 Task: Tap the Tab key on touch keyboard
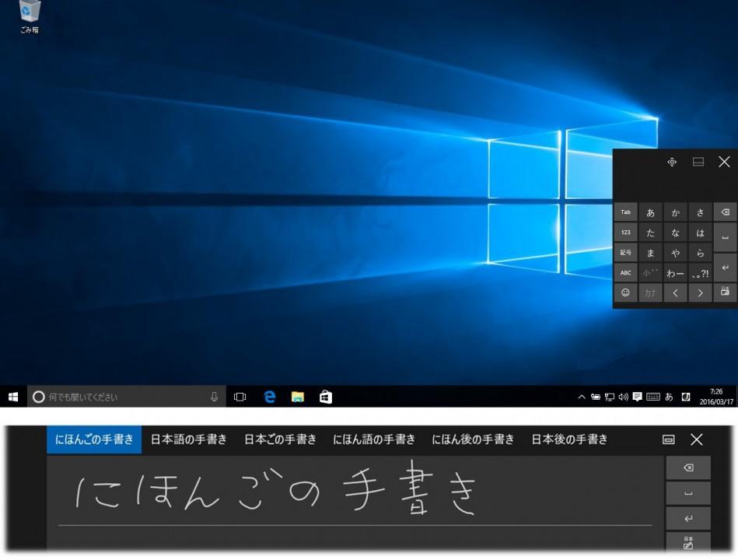pyautogui.click(x=625, y=212)
